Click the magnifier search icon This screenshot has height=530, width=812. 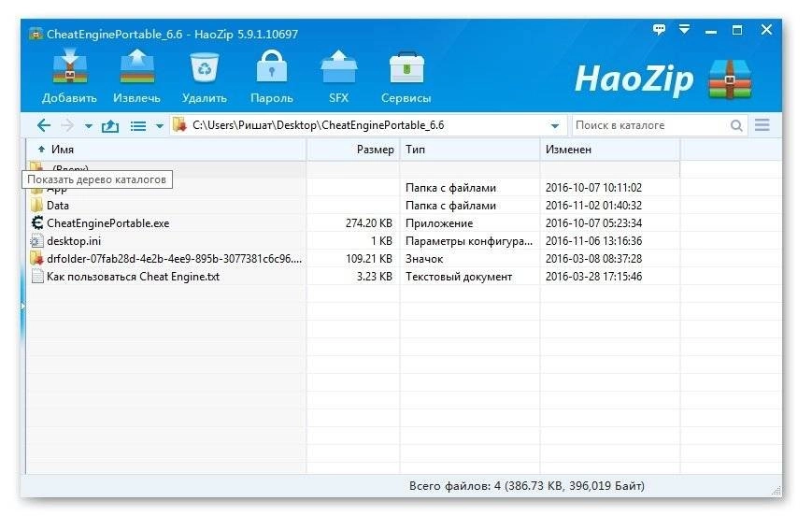pyautogui.click(x=736, y=125)
